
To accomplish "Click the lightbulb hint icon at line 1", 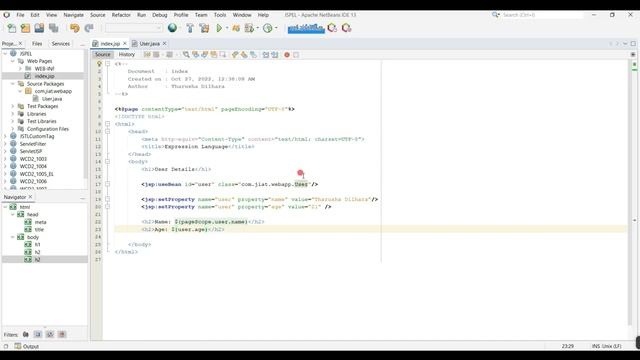I will coord(99,64).
